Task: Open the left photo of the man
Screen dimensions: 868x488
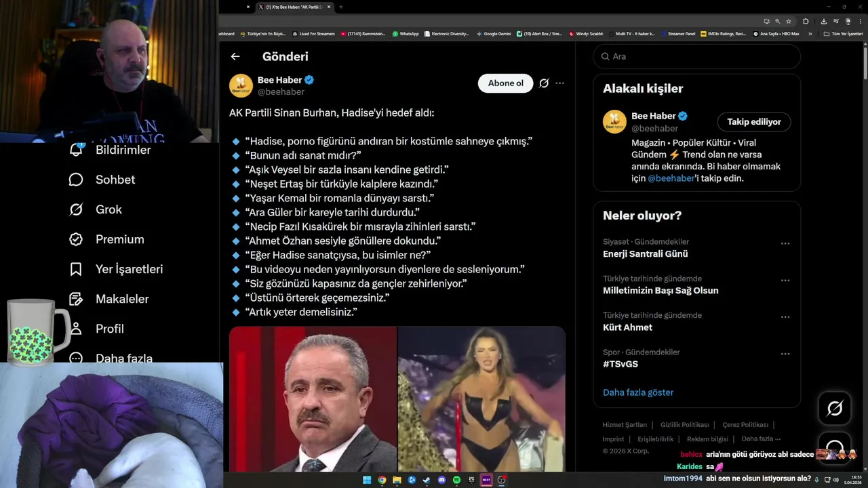Action: click(x=313, y=399)
